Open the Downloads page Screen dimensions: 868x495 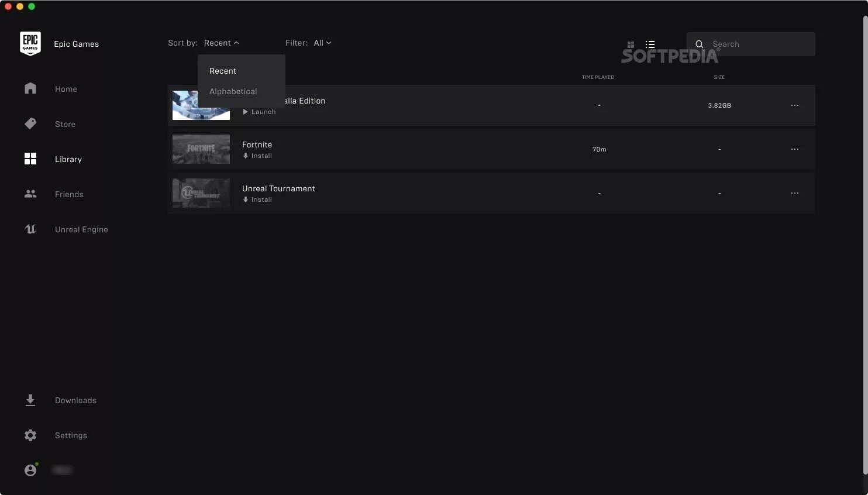[75, 400]
